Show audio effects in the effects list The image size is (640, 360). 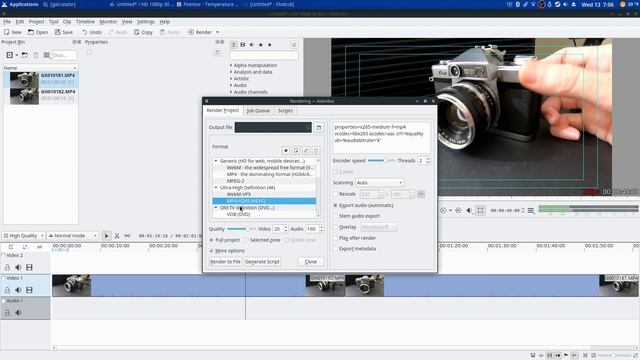(251, 44)
